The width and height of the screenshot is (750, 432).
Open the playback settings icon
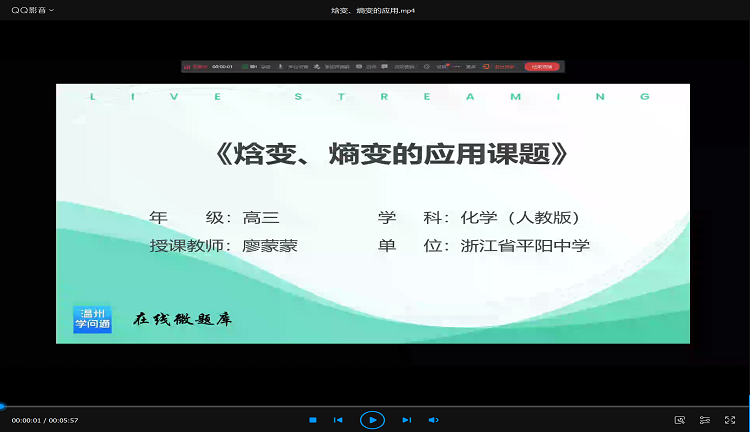point(705,420)
